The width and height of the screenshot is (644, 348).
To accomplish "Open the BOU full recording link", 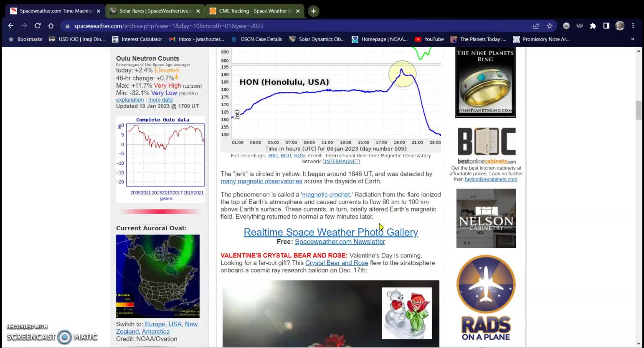I will pyautogui.click(x=286, y=156).
